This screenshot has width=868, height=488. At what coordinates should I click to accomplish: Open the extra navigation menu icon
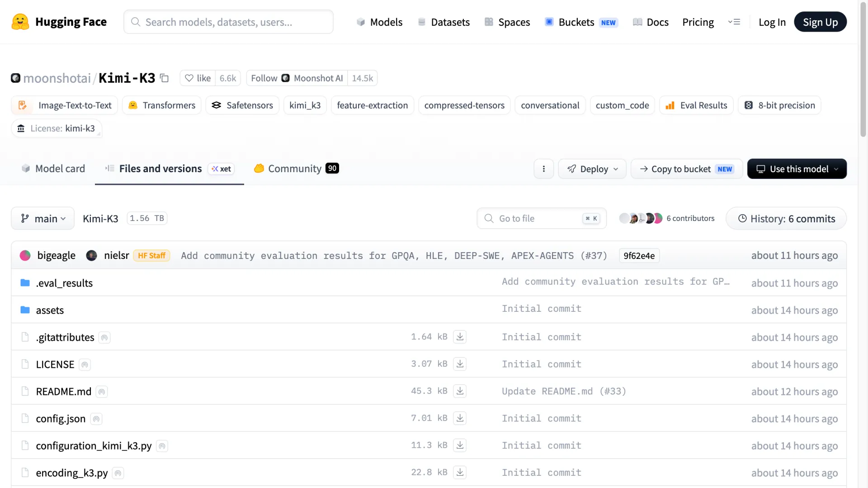coord(734,22)
